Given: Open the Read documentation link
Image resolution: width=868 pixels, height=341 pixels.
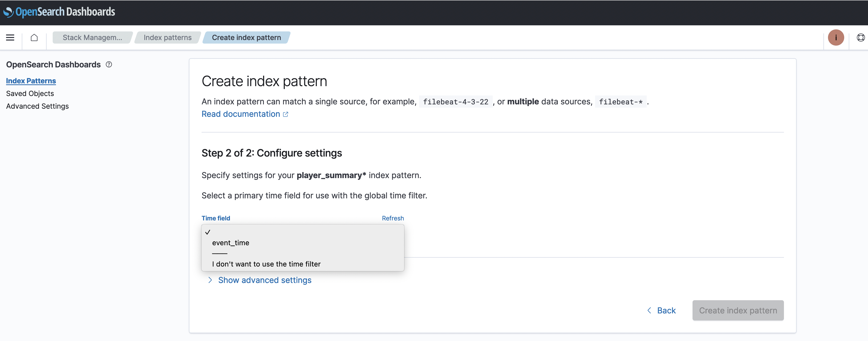Looking at the screenshot, I should tap(241, 114).
